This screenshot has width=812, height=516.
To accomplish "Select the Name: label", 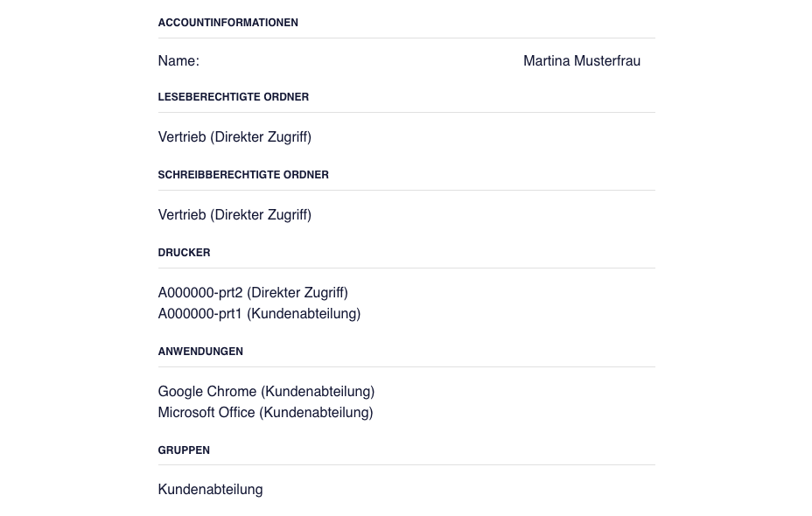I will (x=178, y=61).
